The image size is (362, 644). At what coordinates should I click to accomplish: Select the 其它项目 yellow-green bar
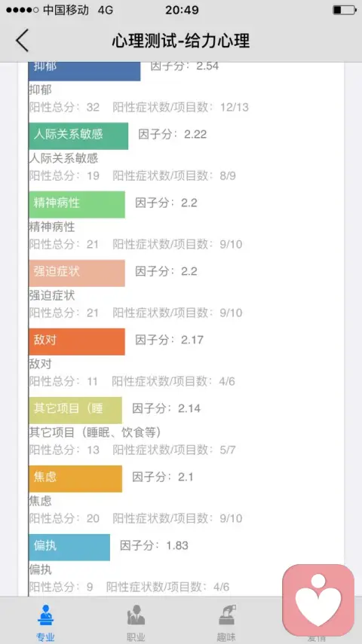(x=75, y=411)
